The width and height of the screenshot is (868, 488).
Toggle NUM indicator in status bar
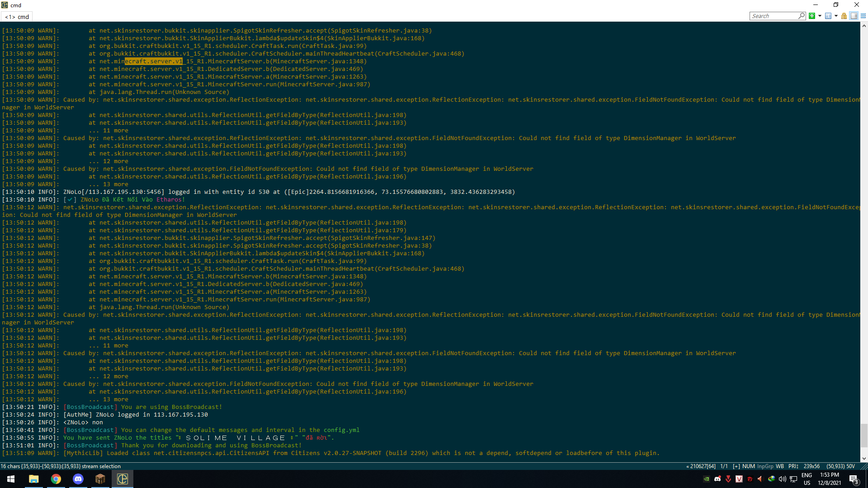748,466
